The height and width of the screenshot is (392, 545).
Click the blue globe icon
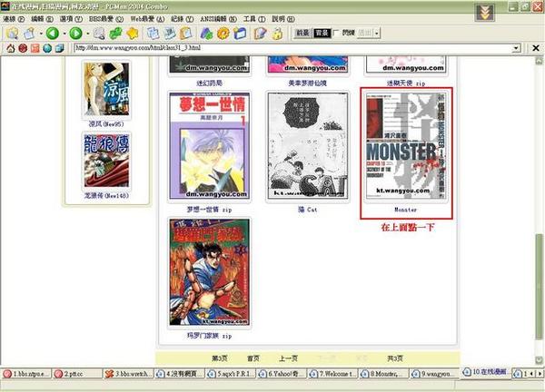(x=47, y=48)
